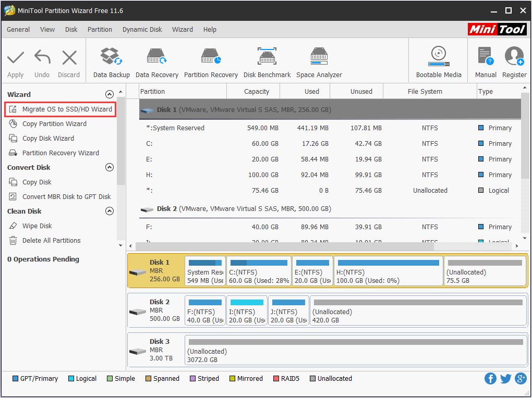Viewport: 532px width, 398px height.
Task: Open the Partition menu
Action: point(100,30)
